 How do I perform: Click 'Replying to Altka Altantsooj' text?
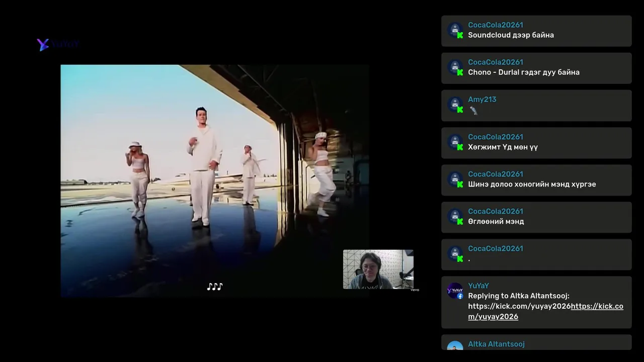519,296
